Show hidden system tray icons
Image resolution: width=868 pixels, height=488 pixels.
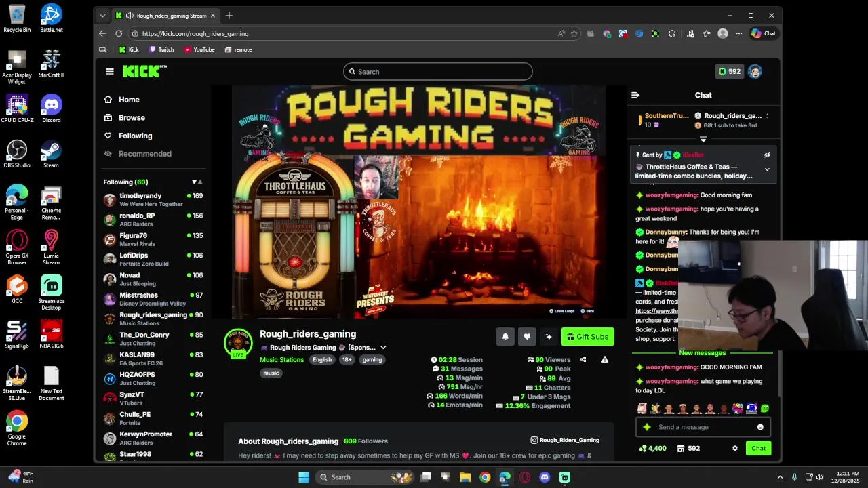tap(780, 477)
